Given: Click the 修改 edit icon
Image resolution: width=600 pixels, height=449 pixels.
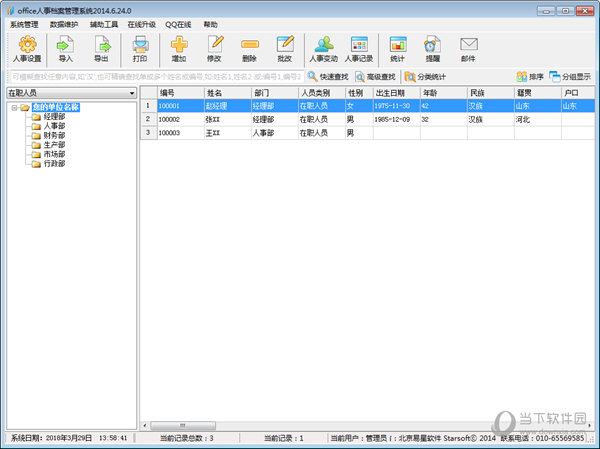Looking at the screenshot, I should [x=214, y=48].
